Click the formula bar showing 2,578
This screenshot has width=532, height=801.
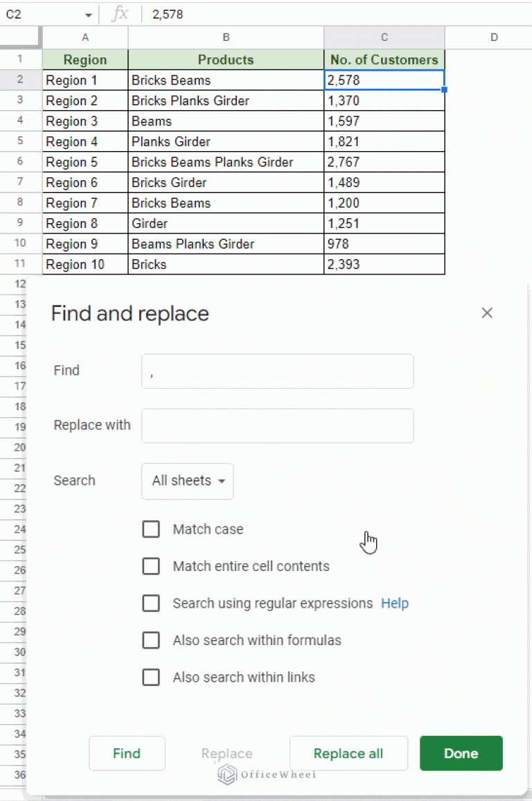[208, 14]
